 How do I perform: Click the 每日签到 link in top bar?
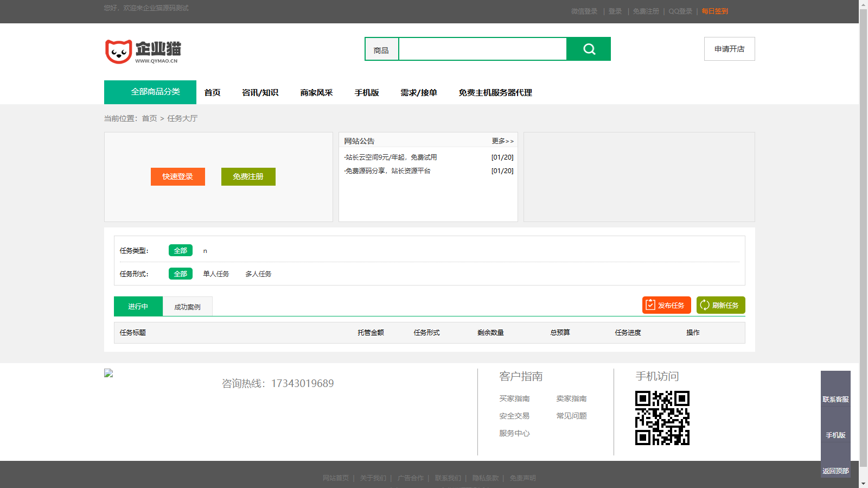(714, 11)
